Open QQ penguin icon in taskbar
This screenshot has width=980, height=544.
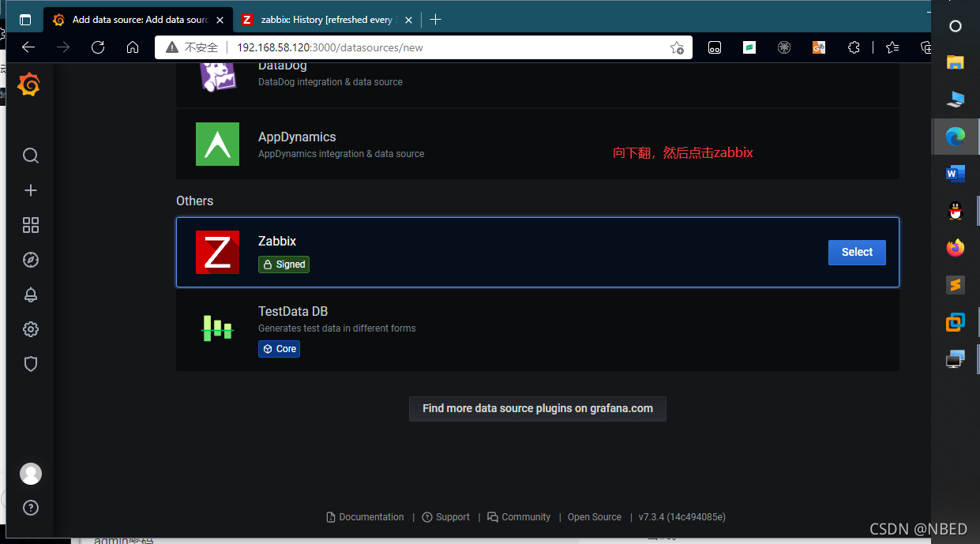click(956, 211)
